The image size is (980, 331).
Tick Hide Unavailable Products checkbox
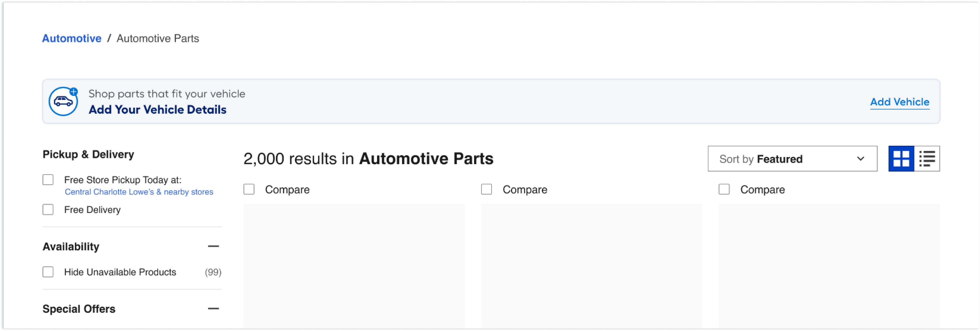(48, 272)
